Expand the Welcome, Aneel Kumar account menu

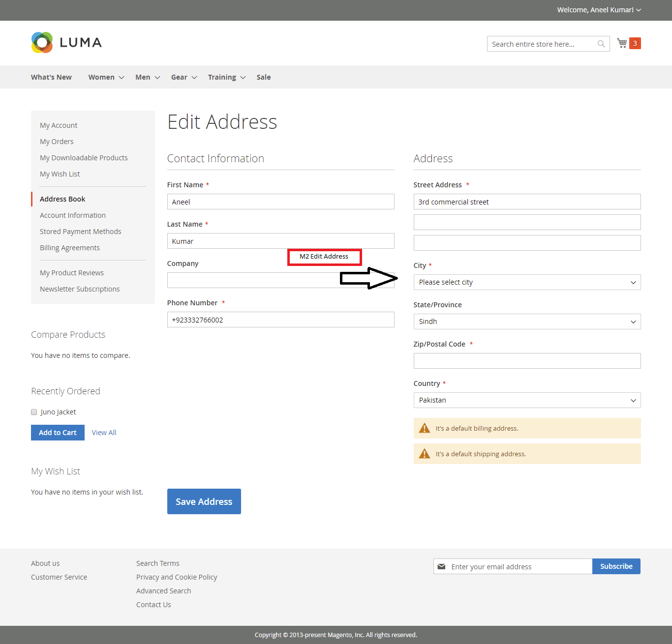pyautogui.click(x=599, y=10)
